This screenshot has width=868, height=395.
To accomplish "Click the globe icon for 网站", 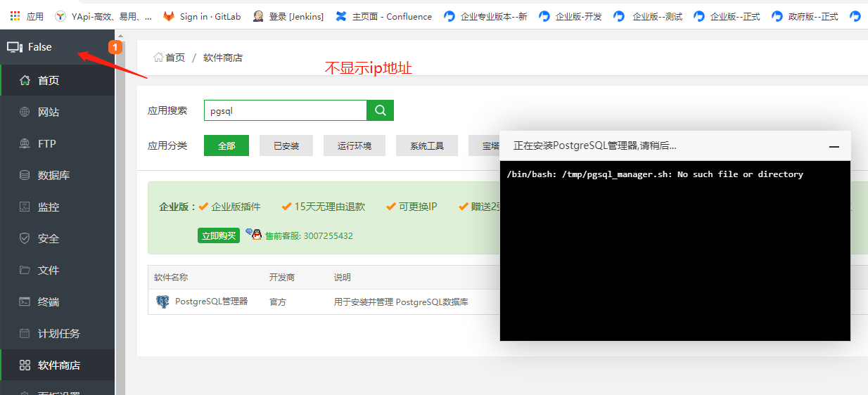I will 25,112.
